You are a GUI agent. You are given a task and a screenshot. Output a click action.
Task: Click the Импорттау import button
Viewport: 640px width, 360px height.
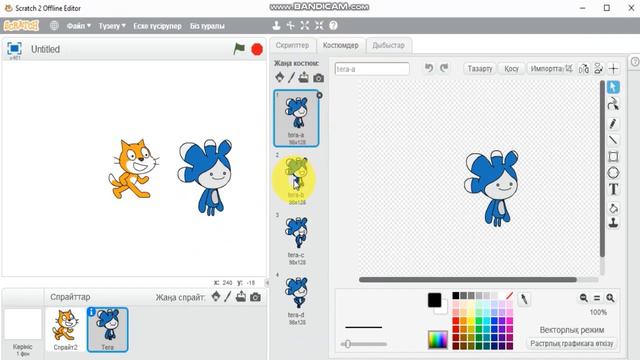pyautogui.click(x=547, y=69)
